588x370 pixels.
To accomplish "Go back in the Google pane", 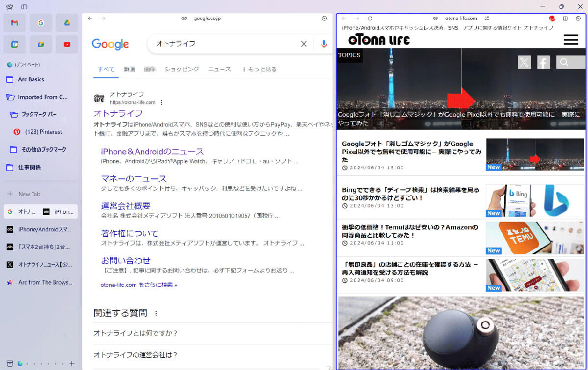I will pos(90,18).
